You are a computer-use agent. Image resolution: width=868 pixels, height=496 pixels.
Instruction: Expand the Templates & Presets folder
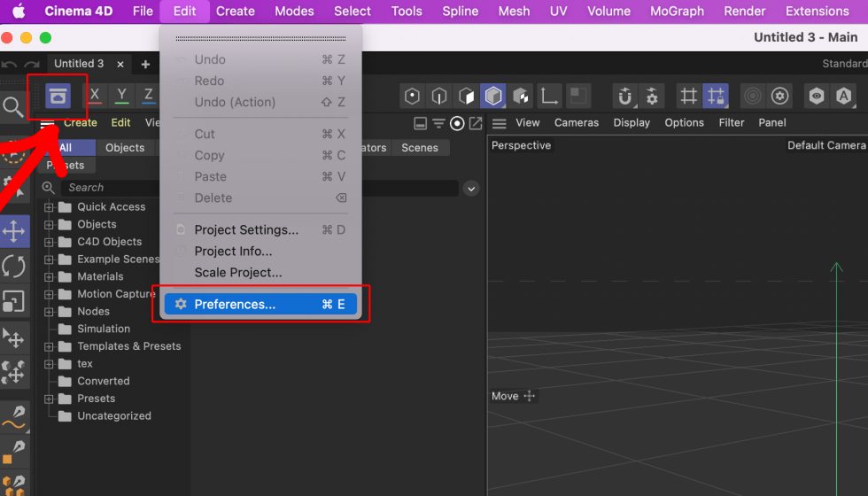click(49, 347)
